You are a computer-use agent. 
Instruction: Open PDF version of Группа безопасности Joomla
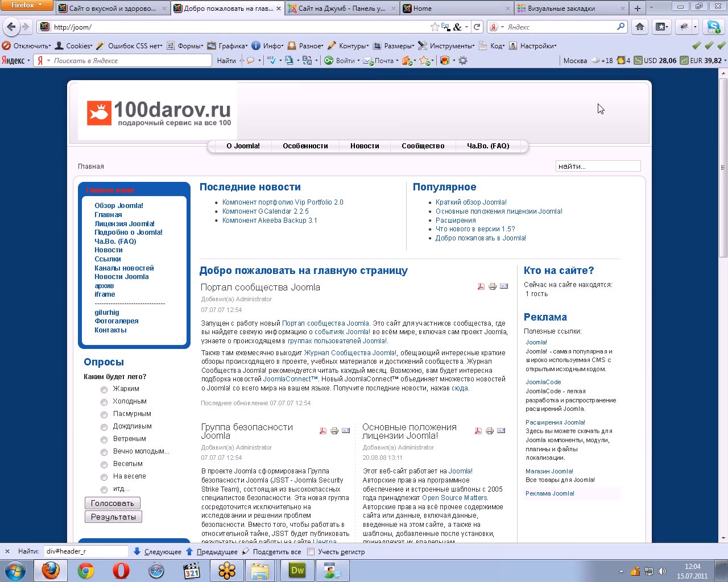click(x=323, y=431)
